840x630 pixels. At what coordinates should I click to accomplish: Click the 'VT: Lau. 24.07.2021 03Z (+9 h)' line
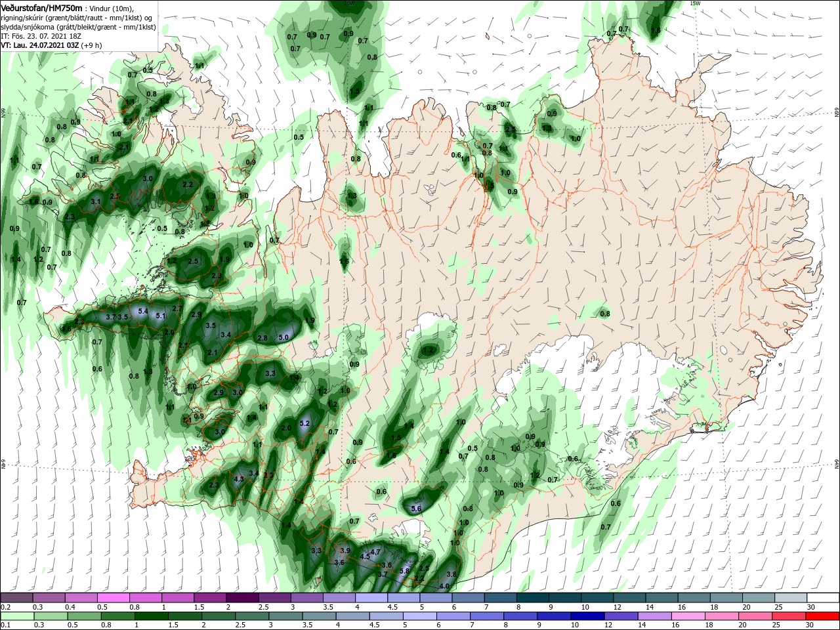tap(51, 45)
